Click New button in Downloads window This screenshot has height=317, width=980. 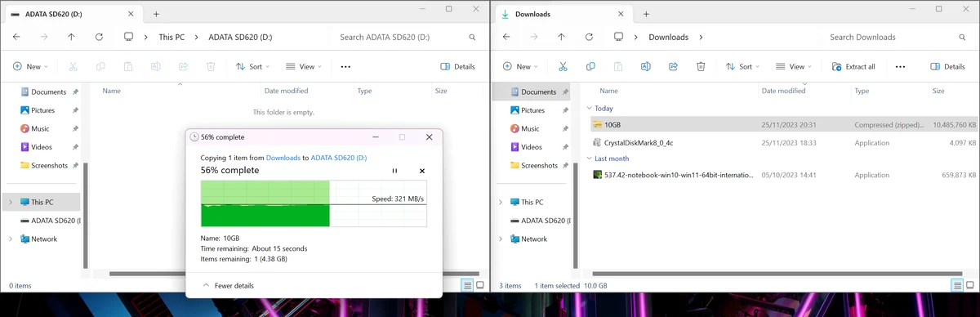[x=520, y=67]
